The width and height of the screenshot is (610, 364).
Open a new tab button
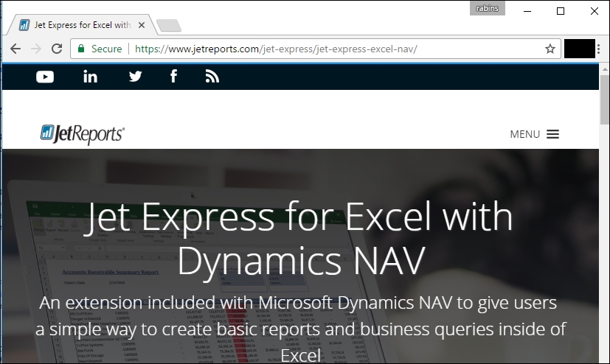pos(168,26)
